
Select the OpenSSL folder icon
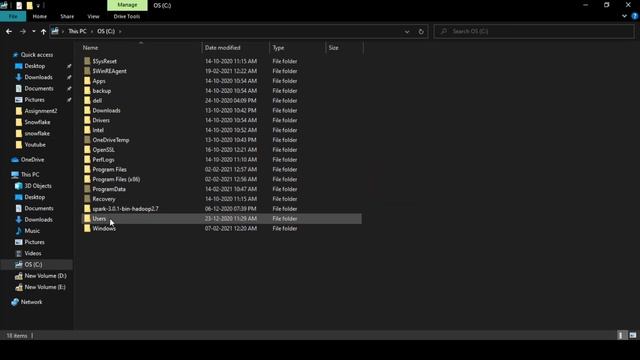pyautogui.click(x=87, y=149)
